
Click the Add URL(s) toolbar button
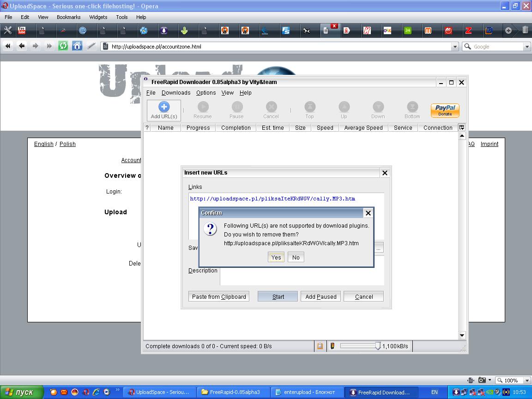pos(164,110)
